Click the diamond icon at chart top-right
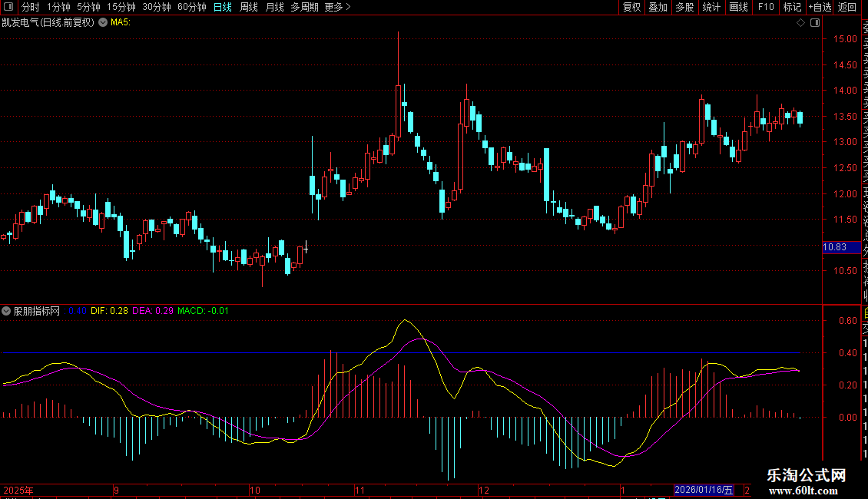 point(801,23)
